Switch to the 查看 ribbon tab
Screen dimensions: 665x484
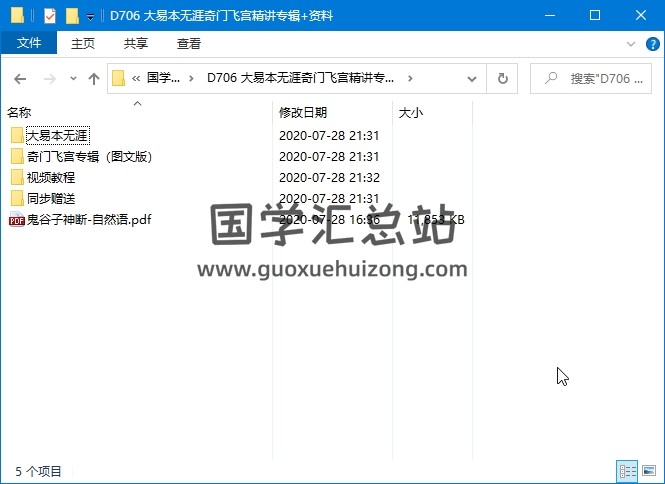click(189, 43)
